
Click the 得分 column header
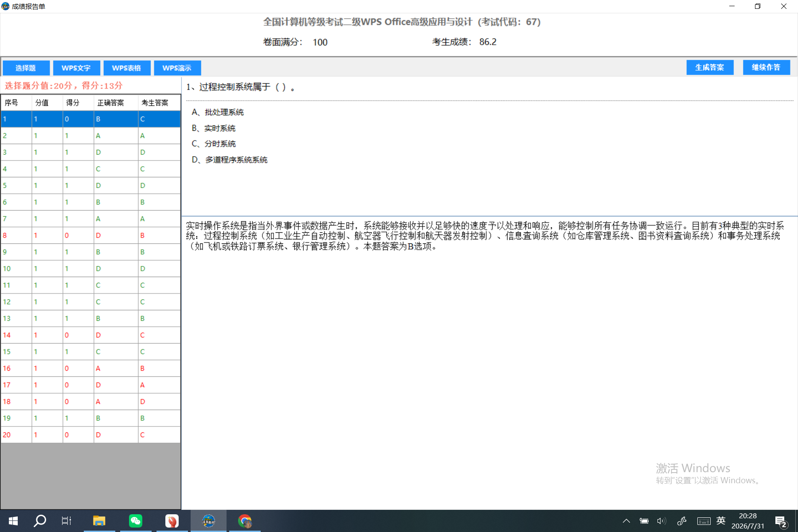(78, 102)
